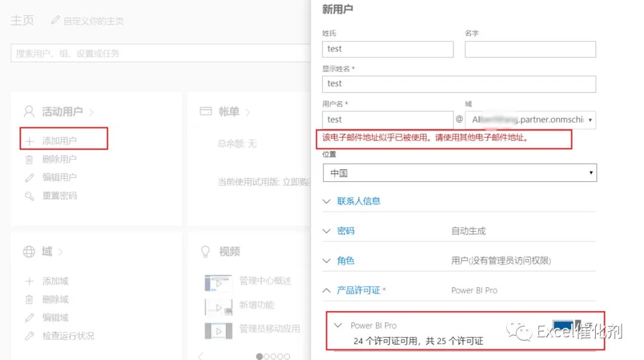Screen dimensions: 644x360
Task: Expand the 密码 section
Action: tap(345, 231)
